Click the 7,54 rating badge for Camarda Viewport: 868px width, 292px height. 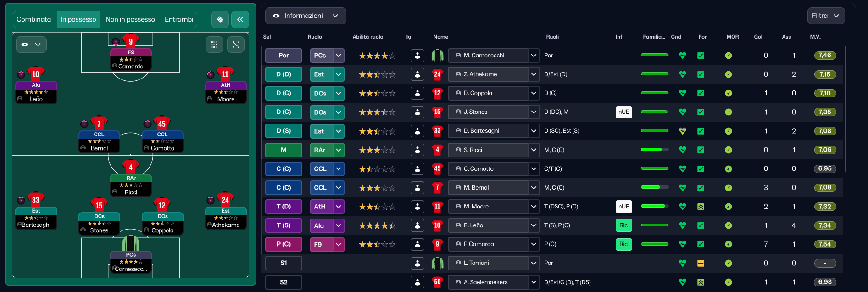pos(825,244)
